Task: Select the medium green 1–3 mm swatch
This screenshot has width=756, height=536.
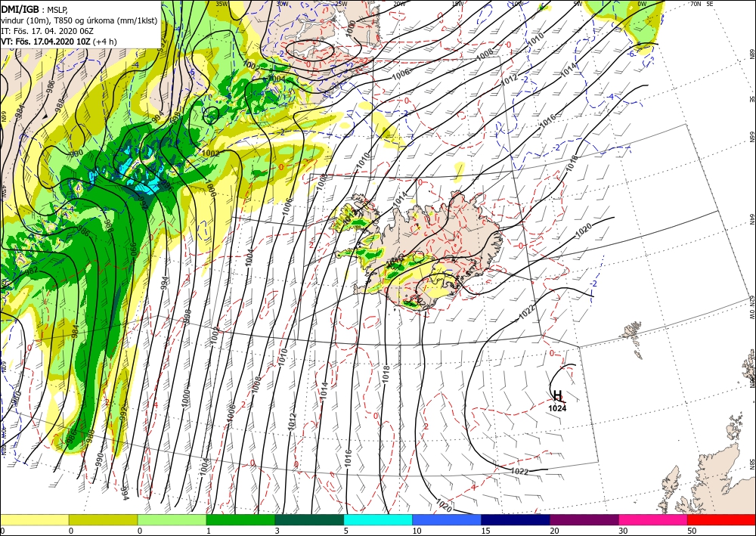Action: 240,519
